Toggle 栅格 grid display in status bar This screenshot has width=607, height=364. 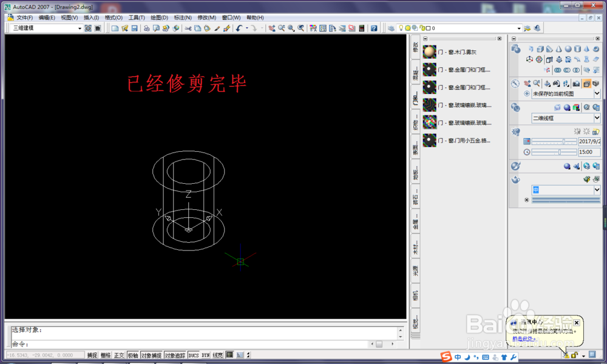[106, 355]
